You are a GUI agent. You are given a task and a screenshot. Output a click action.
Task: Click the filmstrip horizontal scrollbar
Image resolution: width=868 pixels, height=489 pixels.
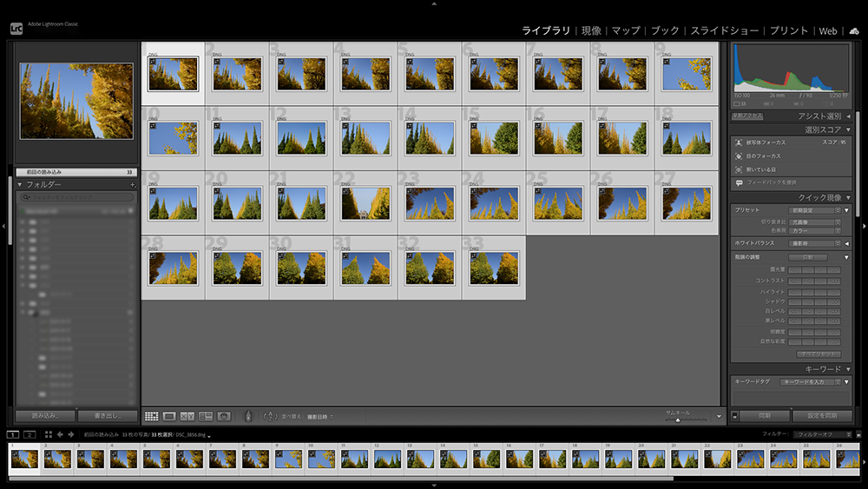(x=341, y=479)
